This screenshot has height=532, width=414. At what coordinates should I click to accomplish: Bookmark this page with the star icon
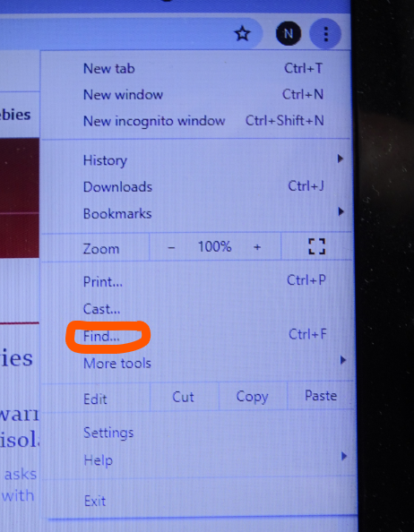242,34
